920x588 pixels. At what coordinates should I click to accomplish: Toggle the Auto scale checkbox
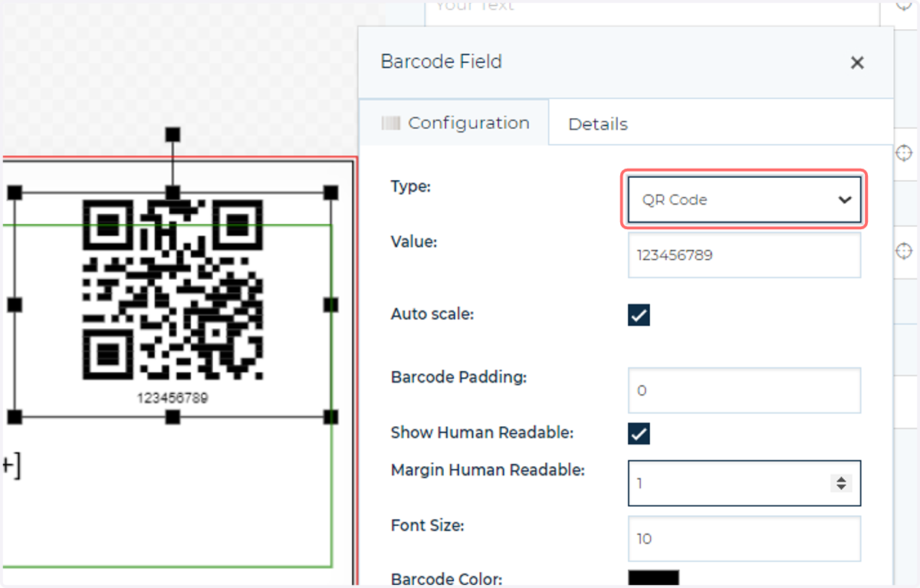[x=639, y=315]
